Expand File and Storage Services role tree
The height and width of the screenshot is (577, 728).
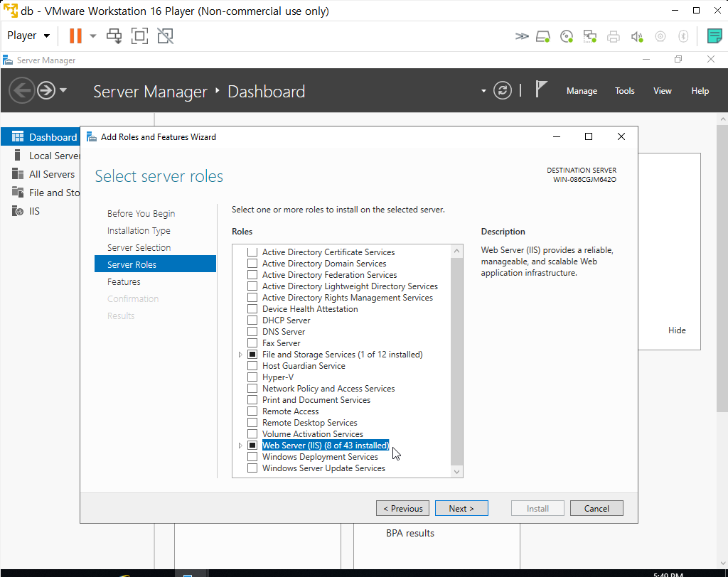tap(240, 355)
